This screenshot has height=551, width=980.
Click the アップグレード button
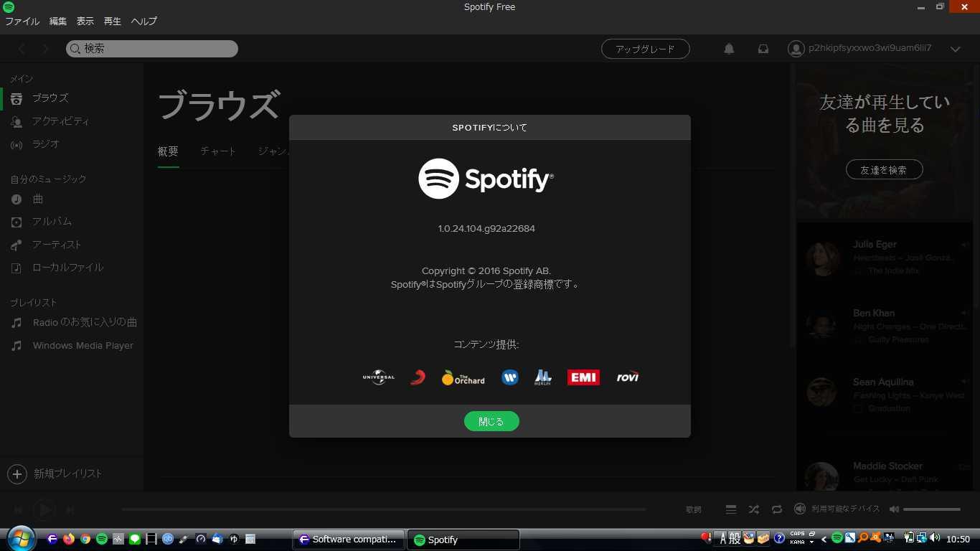pyautogui.click(x=646, y=49)
